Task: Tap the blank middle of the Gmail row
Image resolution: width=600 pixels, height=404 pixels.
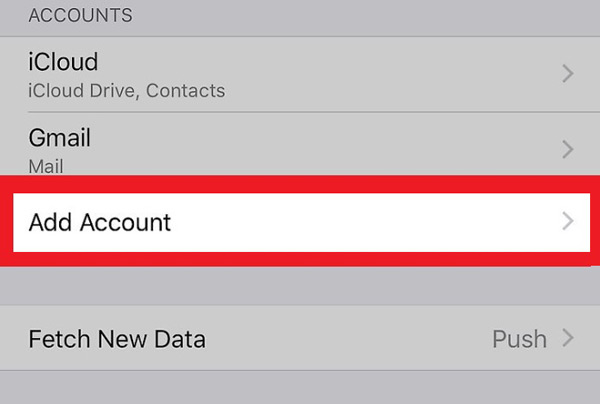Action: coord(320,148)
